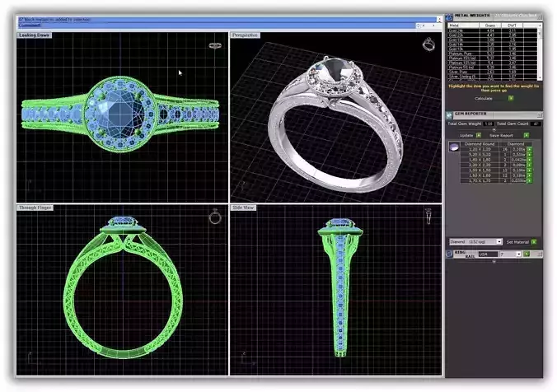Viewport: 557px width, 392px height.
Task: Click the command line input field
Action: [217, 26]
